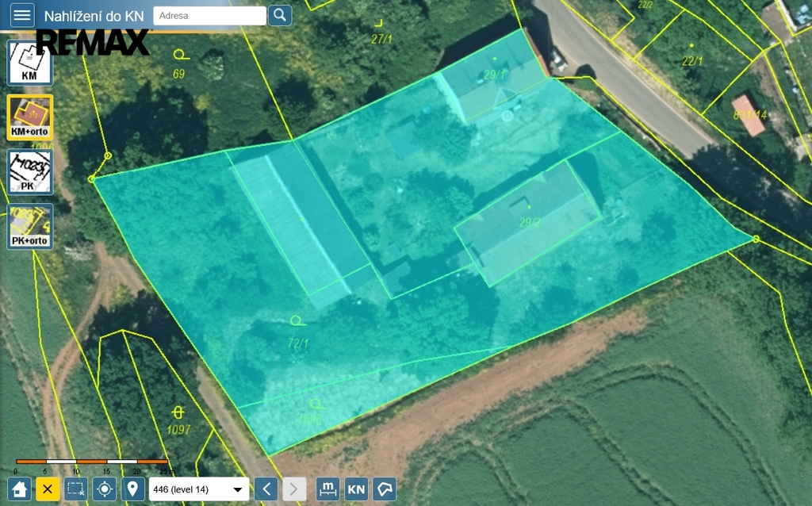This screenshot has height=506, width=812.
Task: Click the disabled next view arrow
Action: (x=294, y=489)
